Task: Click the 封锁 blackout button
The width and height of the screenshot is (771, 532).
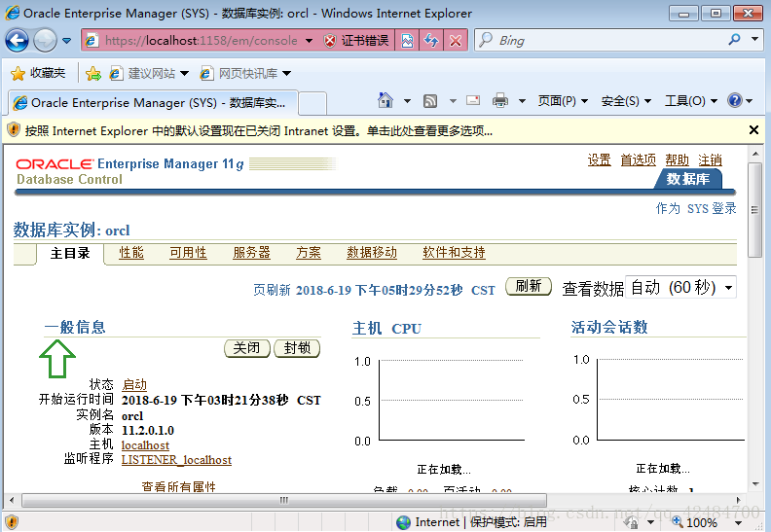Action: tap(297, 348)
